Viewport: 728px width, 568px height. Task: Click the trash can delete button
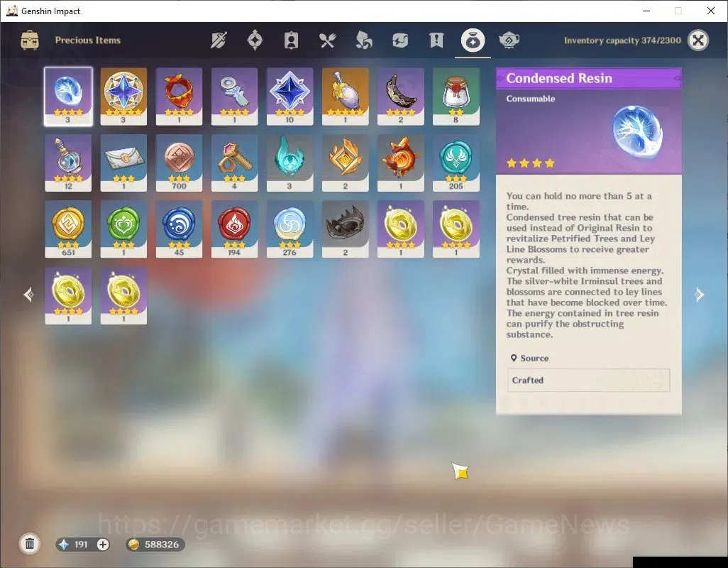coord(30,544)
